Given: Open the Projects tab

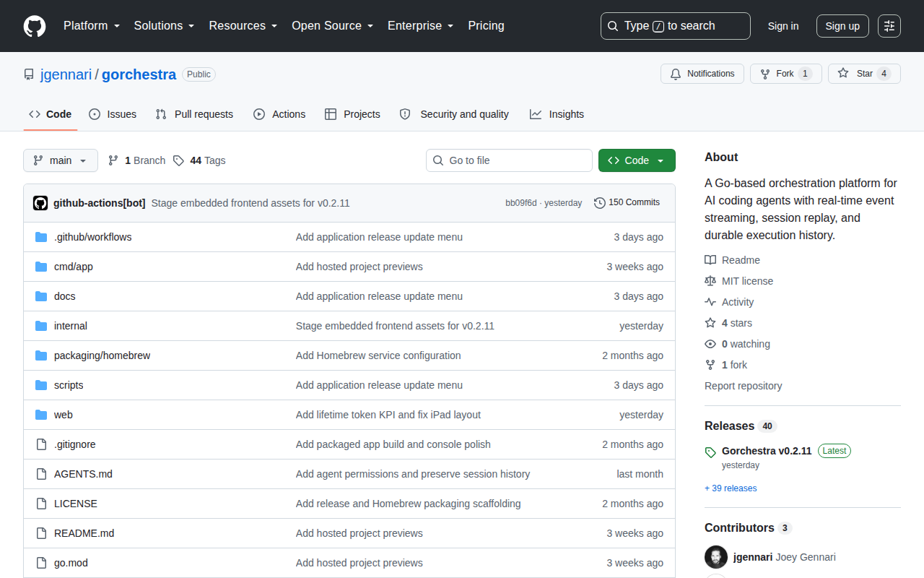Looking at the screenshot, I should [352, 114].
